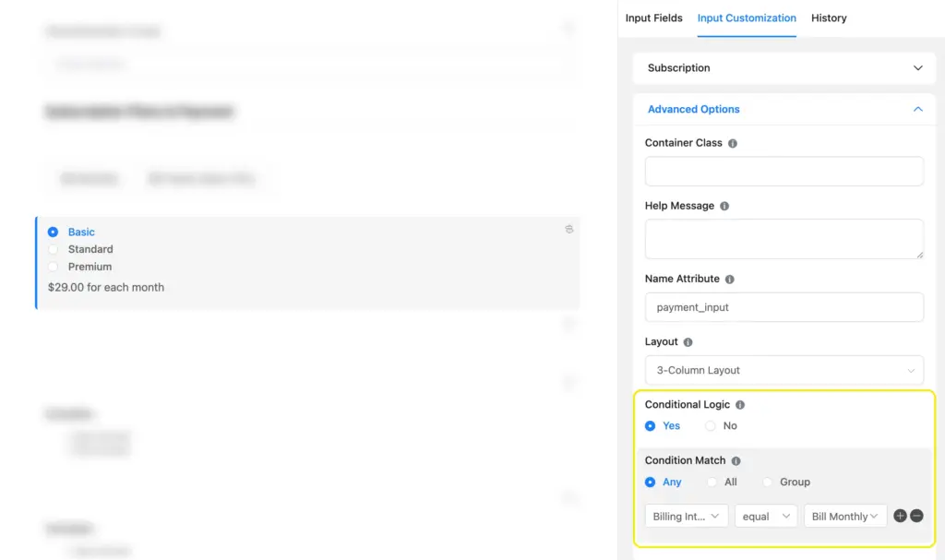Select No for Conditional Logic
The width and height of the screenshot is (945, 560).
click(711, 426)
